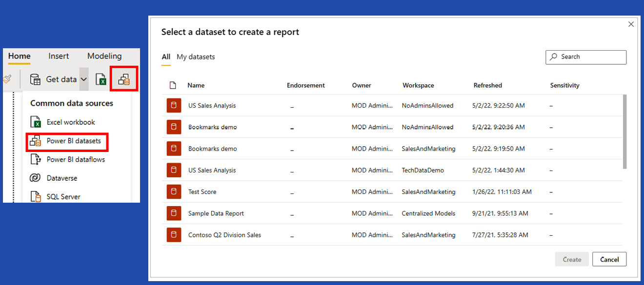The image size is (644, 285).
Task: Click the dataset list vertical scrollbar
Action: [x=624, y=132]
